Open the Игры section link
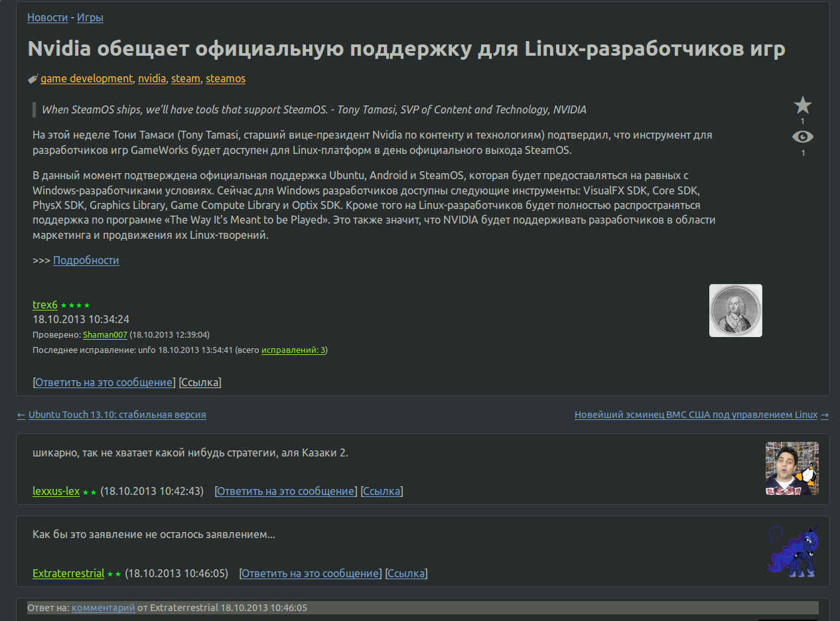Image resolution: width=840 pixels, height=621 pixels. pos(90,17)
